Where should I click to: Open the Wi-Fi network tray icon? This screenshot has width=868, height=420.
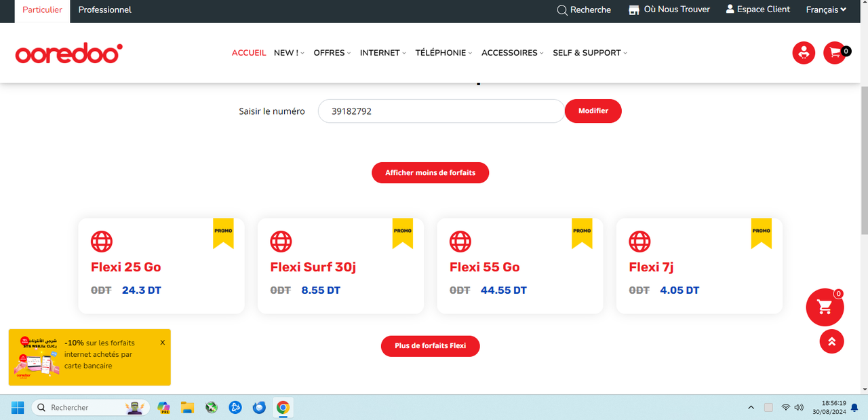(x=786, y=408)
